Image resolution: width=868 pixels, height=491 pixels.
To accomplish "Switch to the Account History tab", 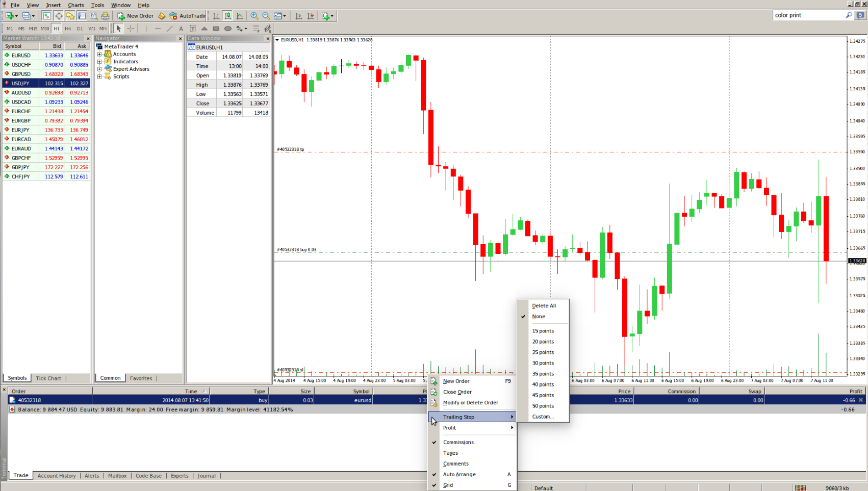I will coord(57,476).
